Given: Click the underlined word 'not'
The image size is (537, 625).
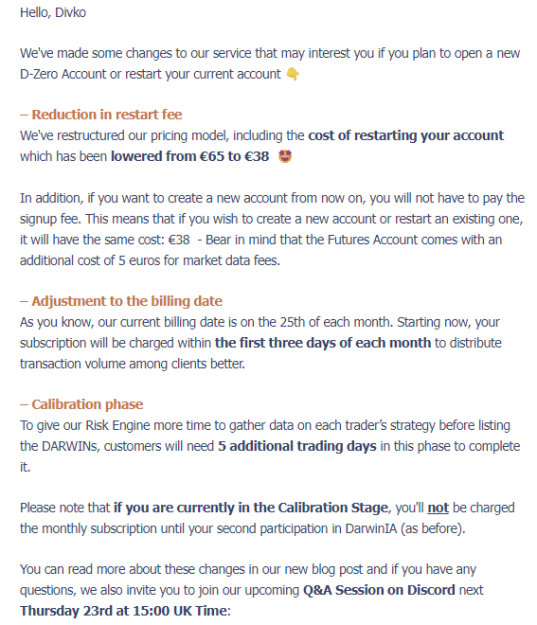Looking at the screenshot, I should tap(438, 508).
